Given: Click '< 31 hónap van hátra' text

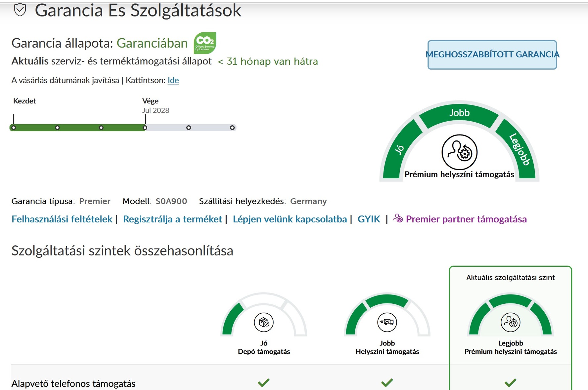Looking at the screenshot, I should pyautogui.click(x=268, y=61).
